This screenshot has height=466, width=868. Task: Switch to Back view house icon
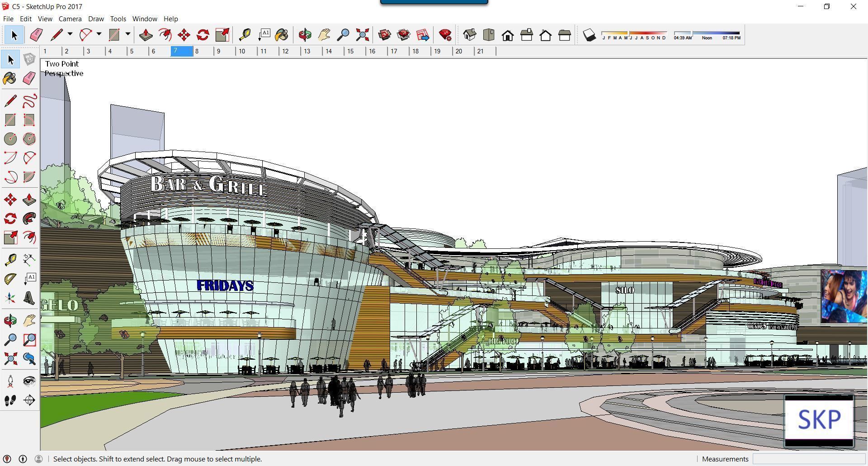coord(546,35)
